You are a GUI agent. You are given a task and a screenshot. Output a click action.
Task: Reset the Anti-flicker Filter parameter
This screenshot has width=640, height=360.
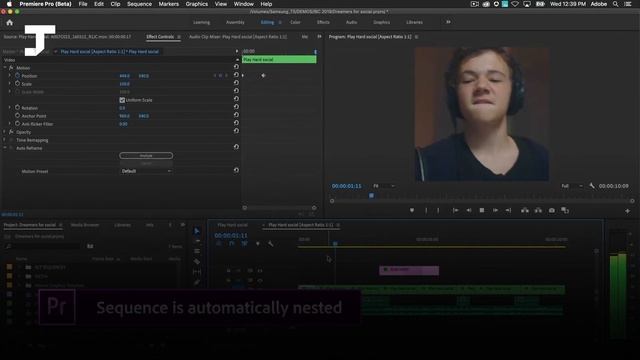point(236,122)
